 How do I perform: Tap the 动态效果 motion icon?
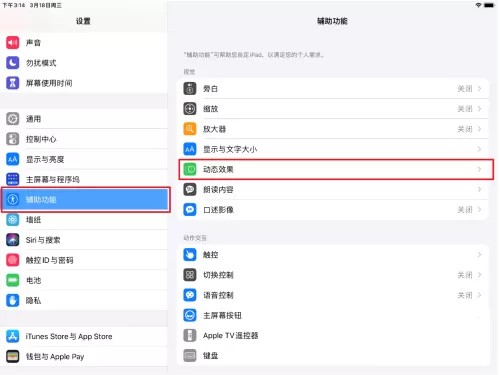(x=190, y=169)
